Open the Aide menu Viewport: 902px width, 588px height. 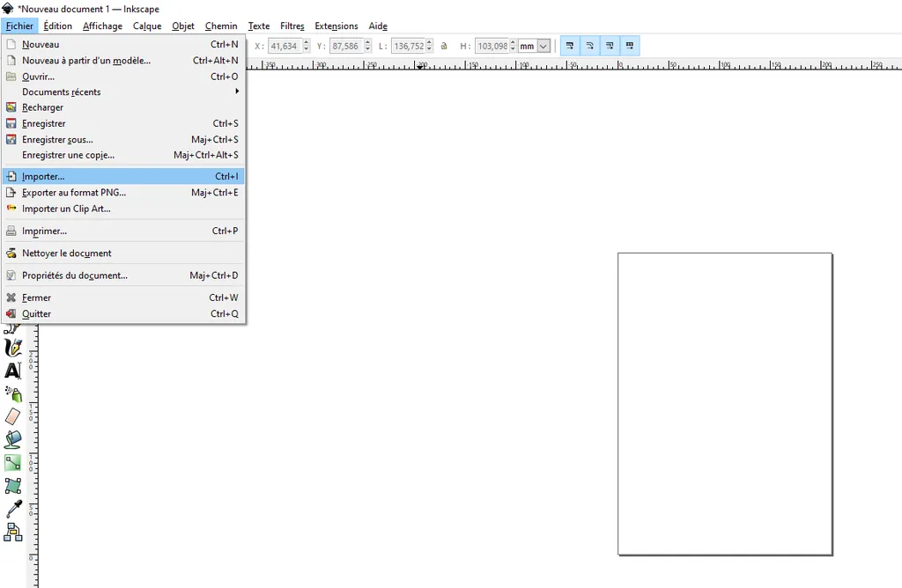click(x=378, y=26)
